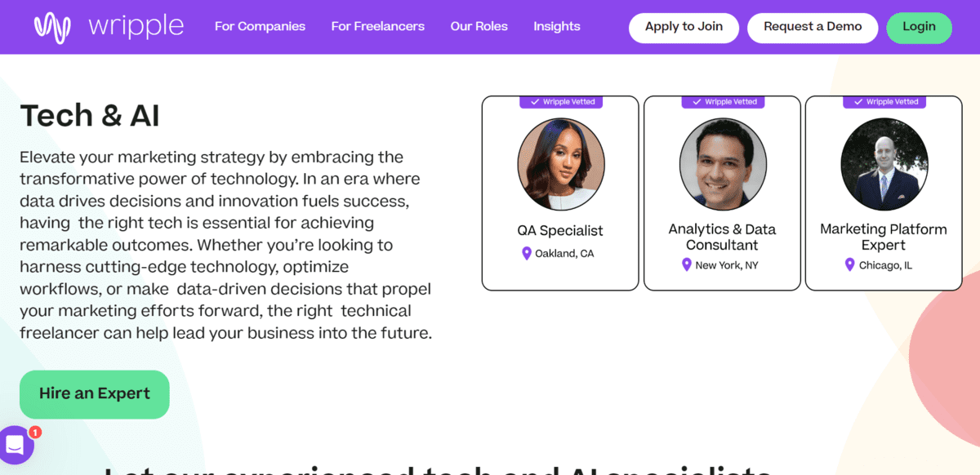Click the Hire an Expert button
The image size is (980, 475).
(94, 394)
